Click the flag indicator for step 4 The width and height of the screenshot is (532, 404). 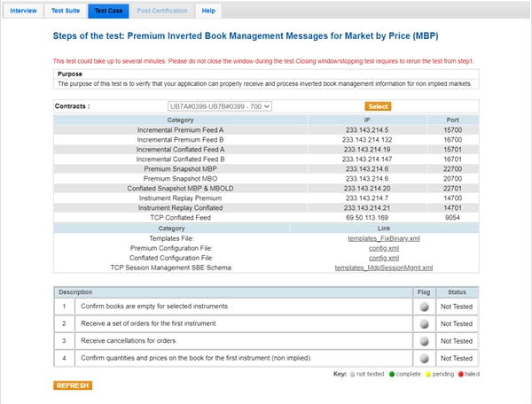(x=423, y=358)
